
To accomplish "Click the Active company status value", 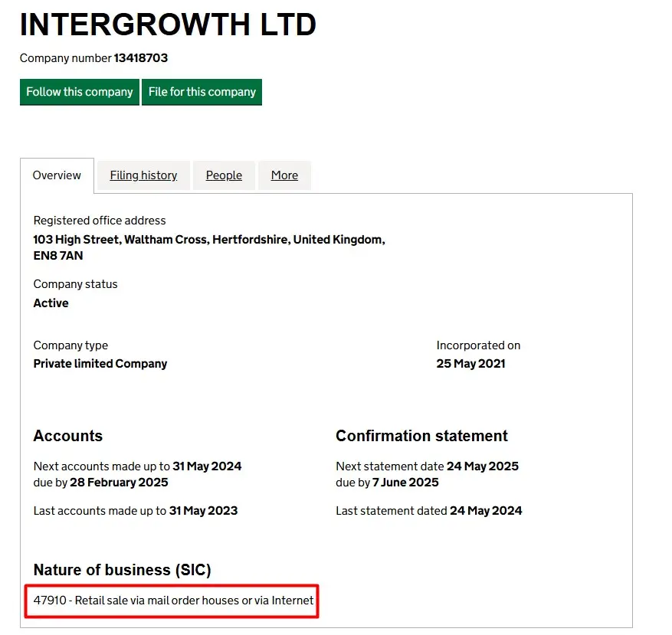I will click(51, 303).
